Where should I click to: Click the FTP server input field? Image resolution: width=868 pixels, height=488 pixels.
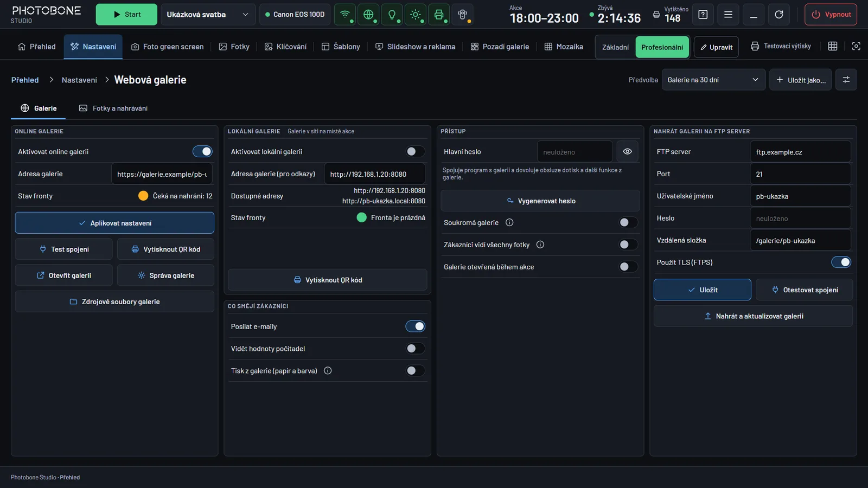pos(800,152)
